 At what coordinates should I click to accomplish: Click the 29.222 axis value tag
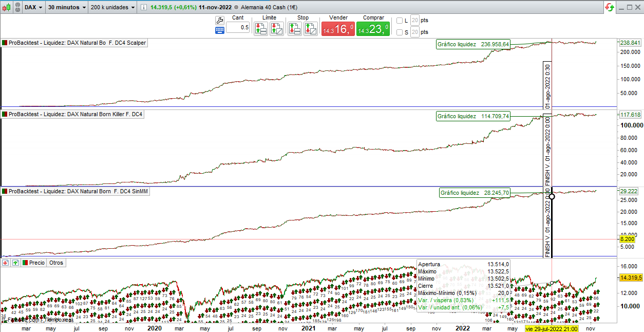pos(629,191)
